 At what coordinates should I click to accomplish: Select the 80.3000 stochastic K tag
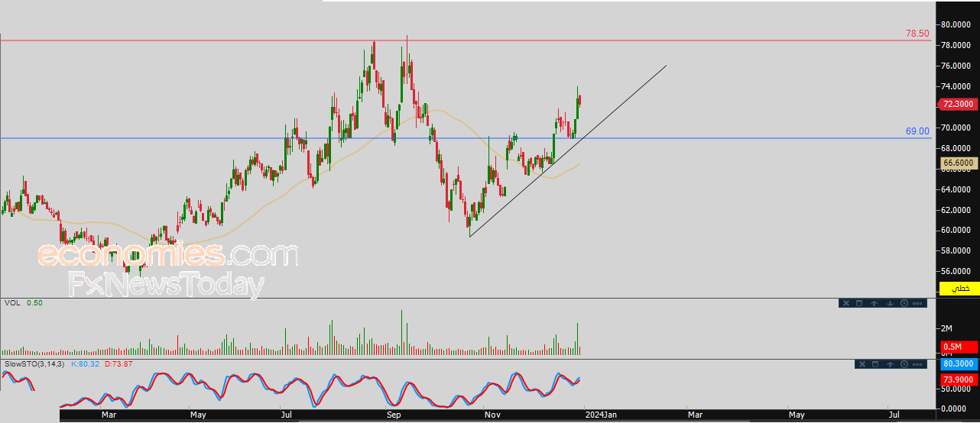[x=959, y=365]
